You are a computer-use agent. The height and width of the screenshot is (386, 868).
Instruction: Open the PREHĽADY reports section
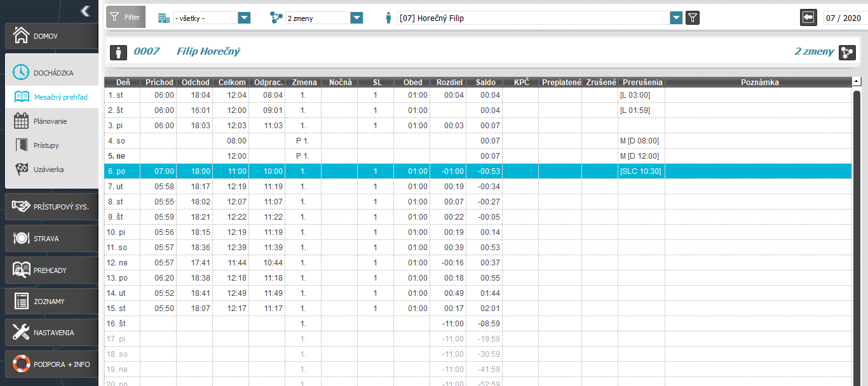[53, 270]
